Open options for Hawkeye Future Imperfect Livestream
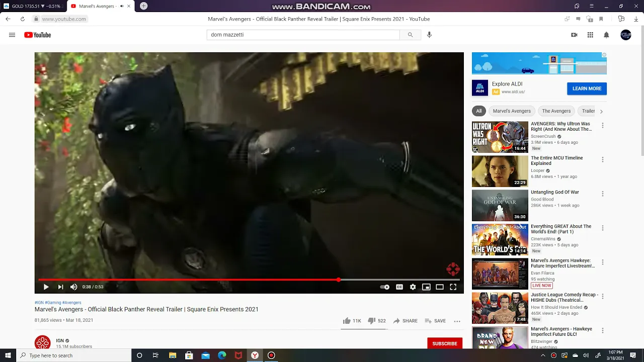 point(602,262)
